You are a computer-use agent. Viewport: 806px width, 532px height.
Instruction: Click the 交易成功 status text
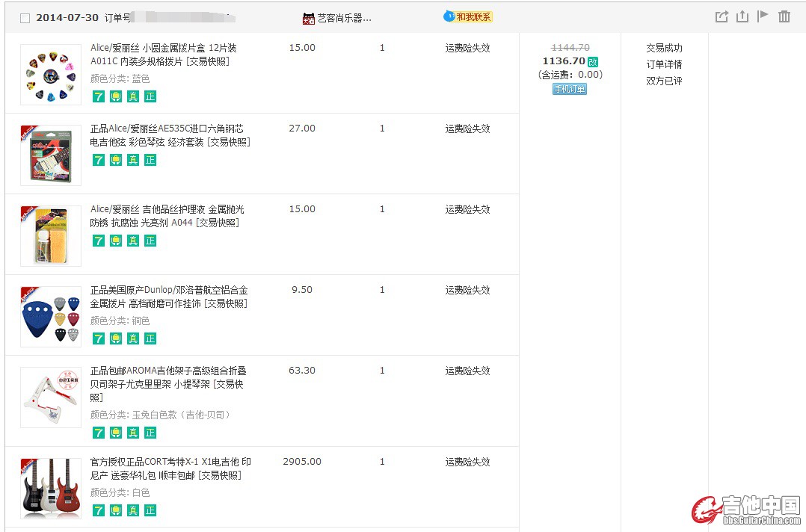[664, 48]
